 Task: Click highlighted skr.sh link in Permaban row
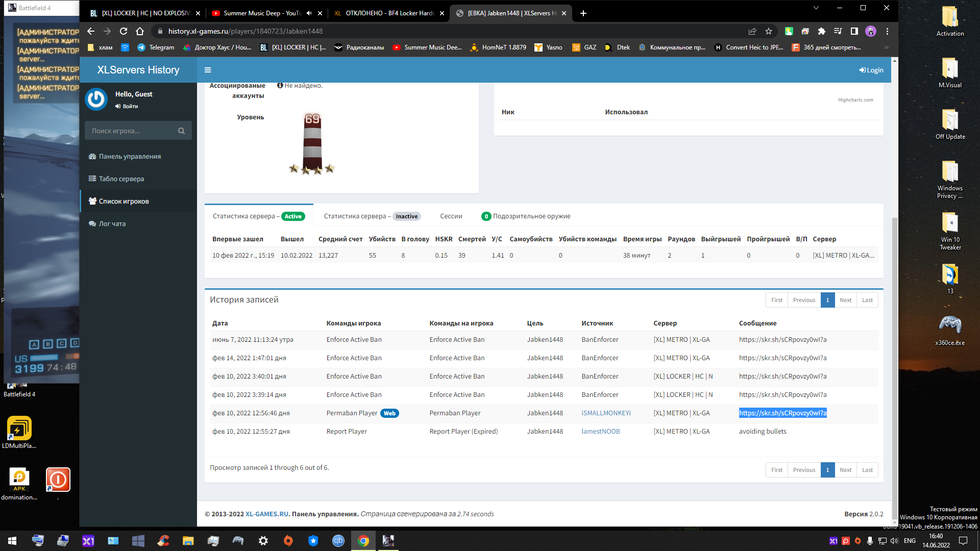pyautogui.click(x=782, y=413)
